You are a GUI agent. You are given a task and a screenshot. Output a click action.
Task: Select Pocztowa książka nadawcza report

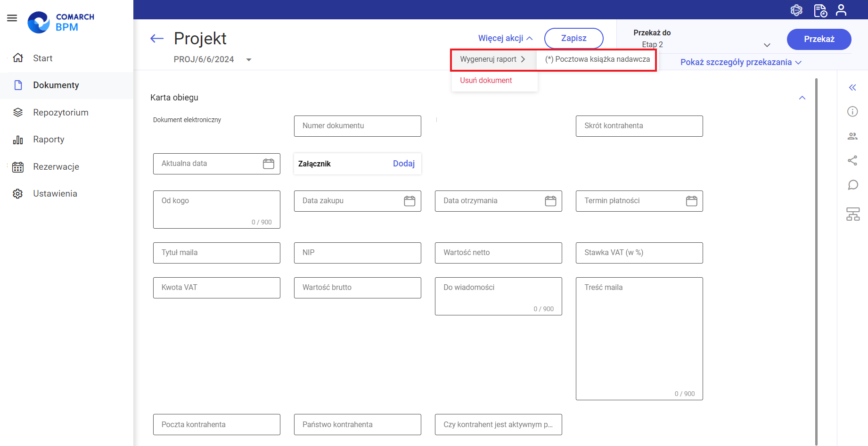pyautogui.click(x=597, y=59)
